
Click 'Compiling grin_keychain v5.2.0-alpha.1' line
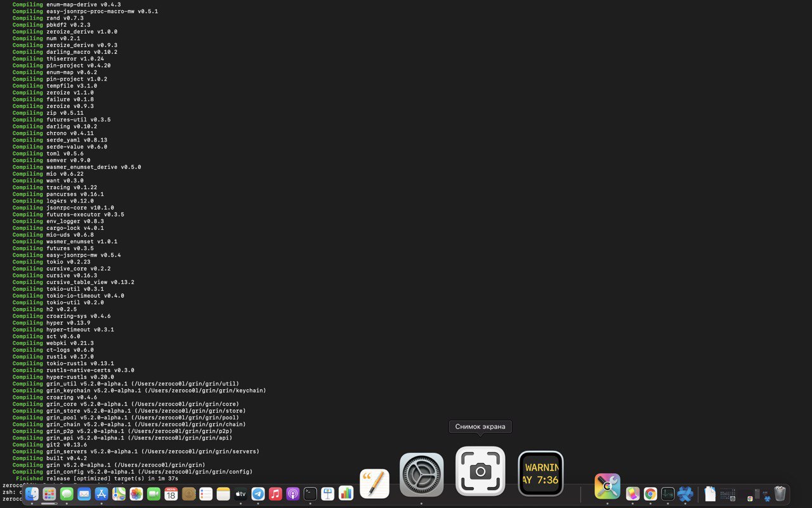139,391
